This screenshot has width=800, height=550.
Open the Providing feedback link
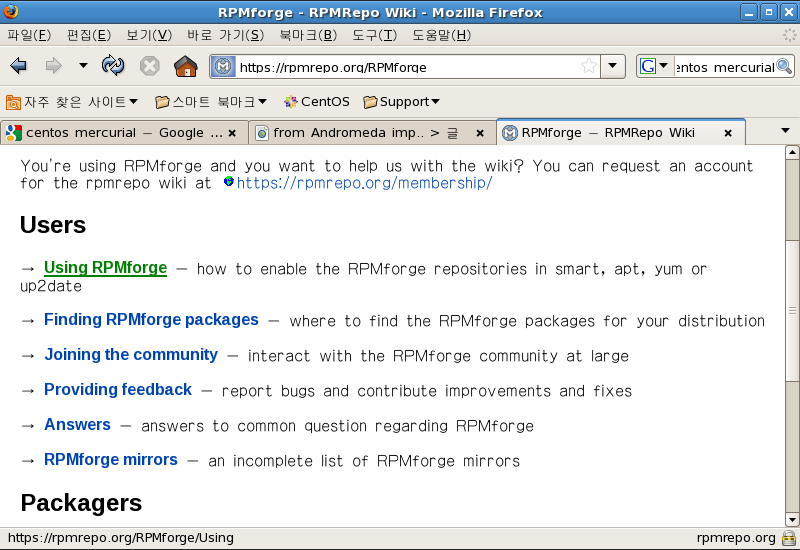pyautogui.click(x=118, y=390)
